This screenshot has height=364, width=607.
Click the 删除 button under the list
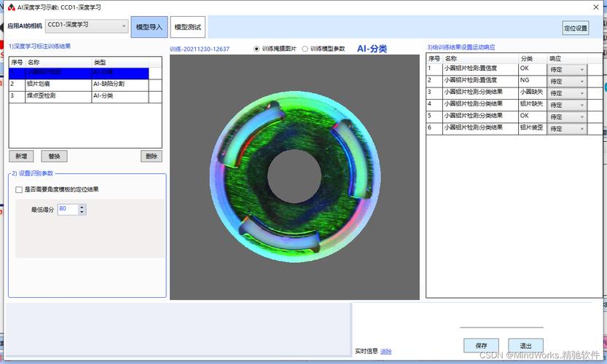tap(152, 157)
